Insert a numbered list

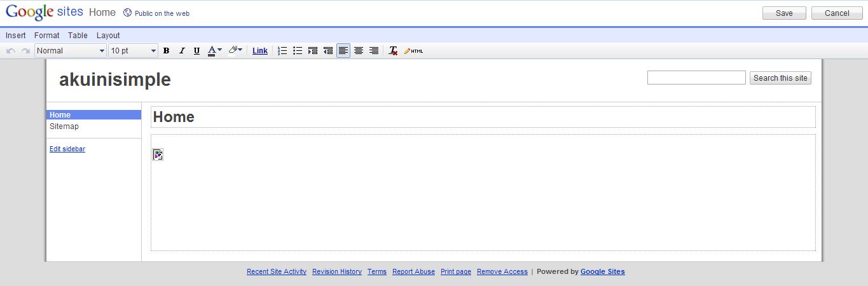pyautogui.click(x=283, y=51)
